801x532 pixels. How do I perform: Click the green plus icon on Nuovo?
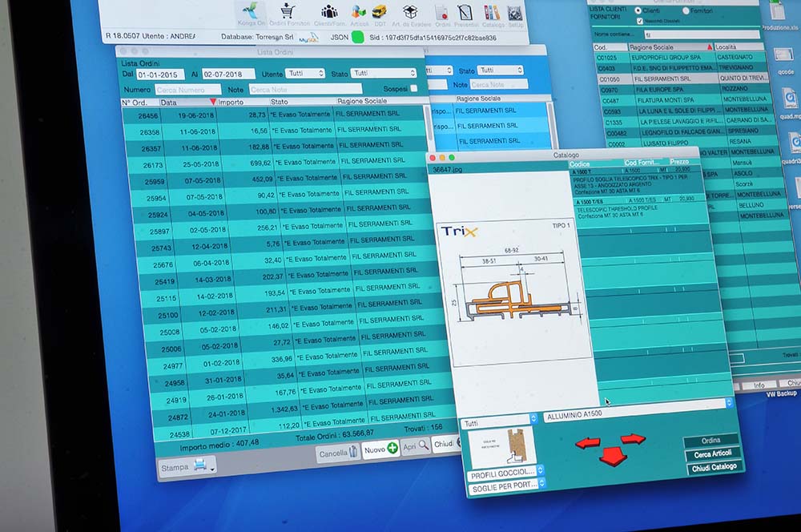[392, 448]
